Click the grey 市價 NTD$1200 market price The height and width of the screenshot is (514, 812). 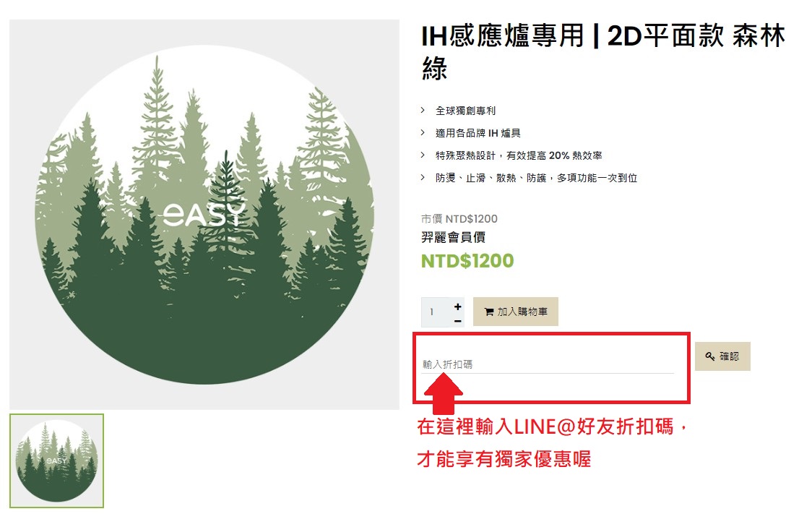click(x=459, y=218)
